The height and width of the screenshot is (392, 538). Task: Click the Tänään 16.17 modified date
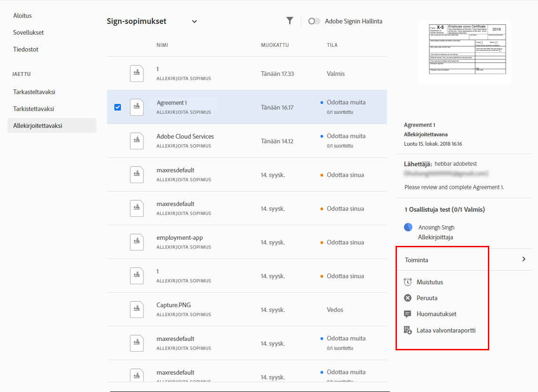coord(277,107)
